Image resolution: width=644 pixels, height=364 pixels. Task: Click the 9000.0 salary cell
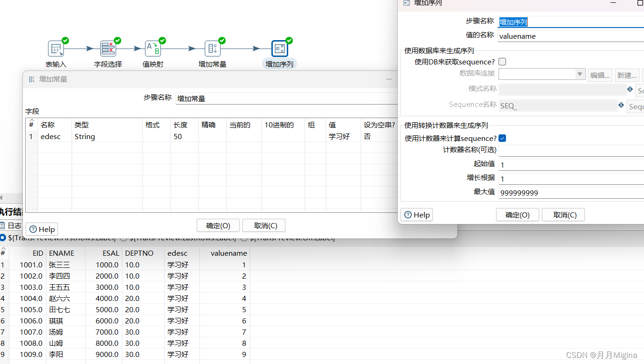(x=104, y=354)
